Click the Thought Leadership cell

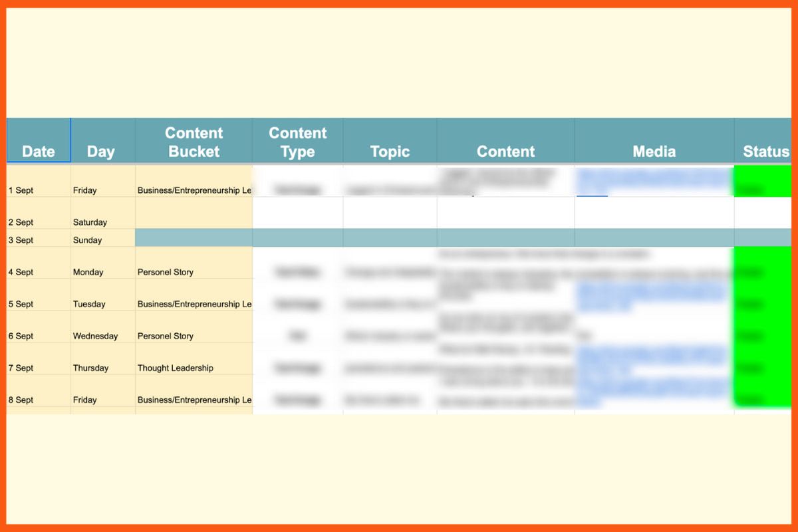tap(194, 358)
